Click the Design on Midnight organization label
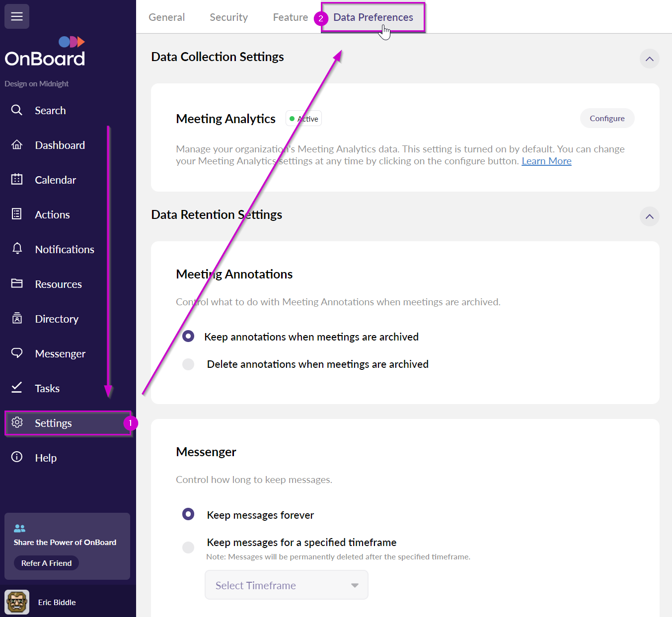672x617 pixels. (37, 83)
